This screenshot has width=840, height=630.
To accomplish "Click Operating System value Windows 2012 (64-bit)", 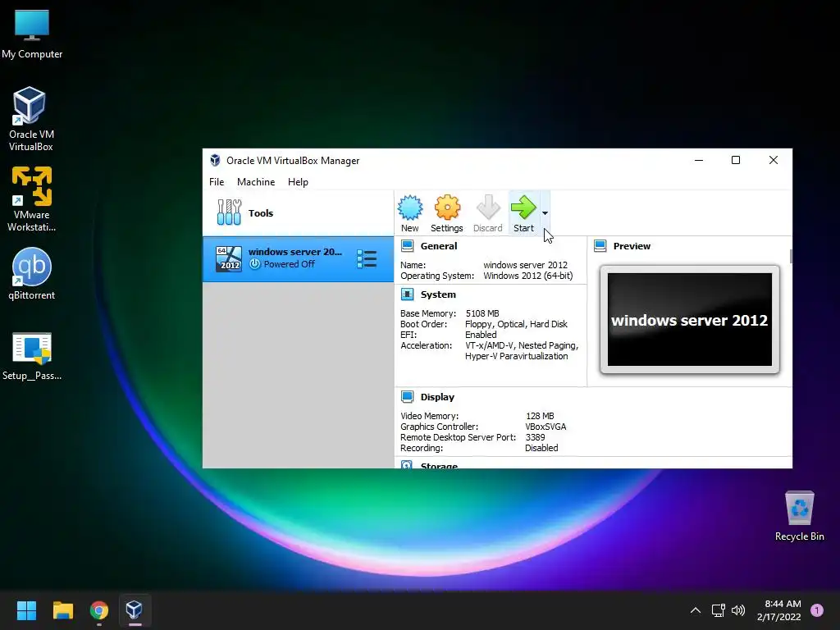I will 528,276.
